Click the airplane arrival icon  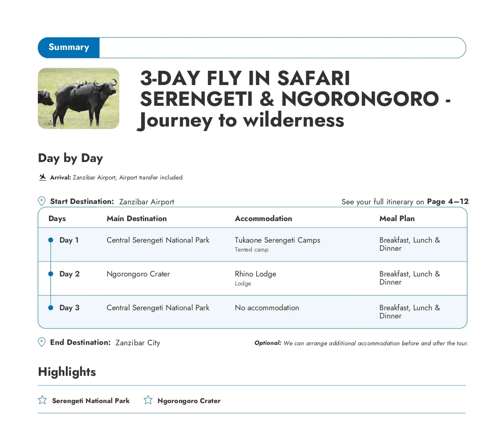[x=42, y=177]
